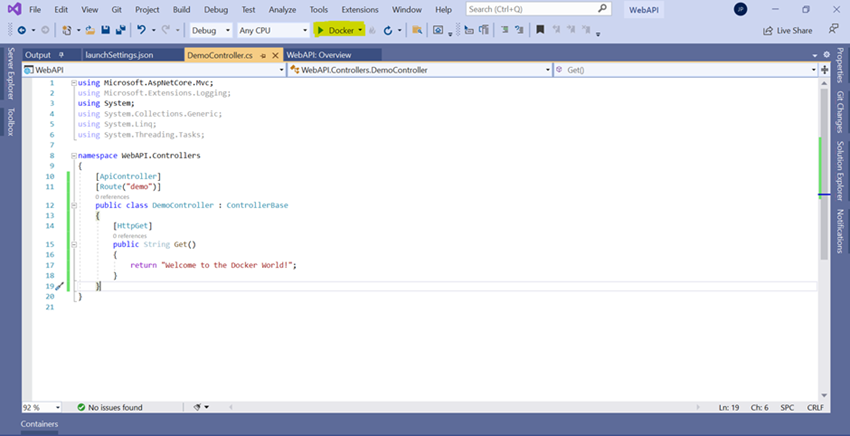Click the screwdriver quick actions icon on line 19
This screenshot has height=436, width=850.
[59, 286]
